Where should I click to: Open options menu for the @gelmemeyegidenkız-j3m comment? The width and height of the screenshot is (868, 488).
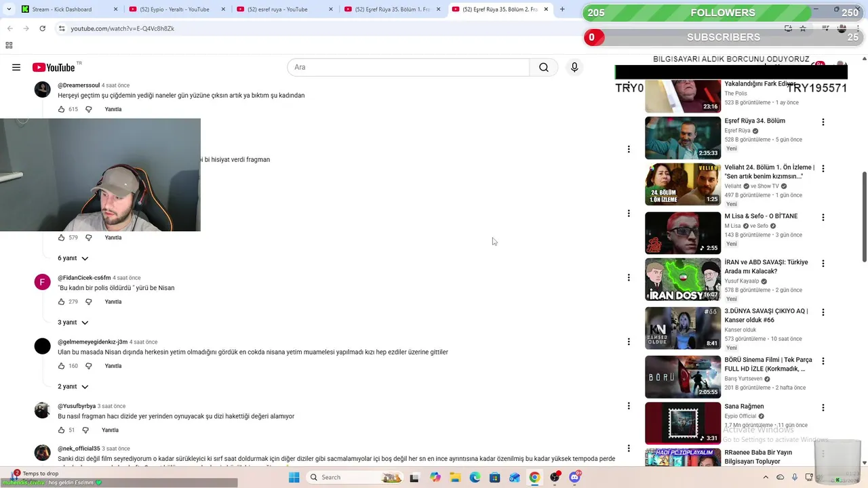pos(629,342)
